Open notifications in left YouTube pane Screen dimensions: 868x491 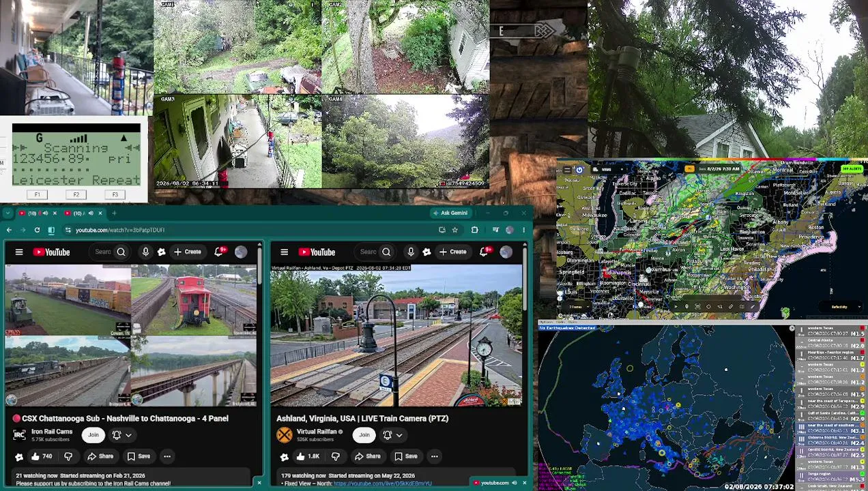[220, 252]
